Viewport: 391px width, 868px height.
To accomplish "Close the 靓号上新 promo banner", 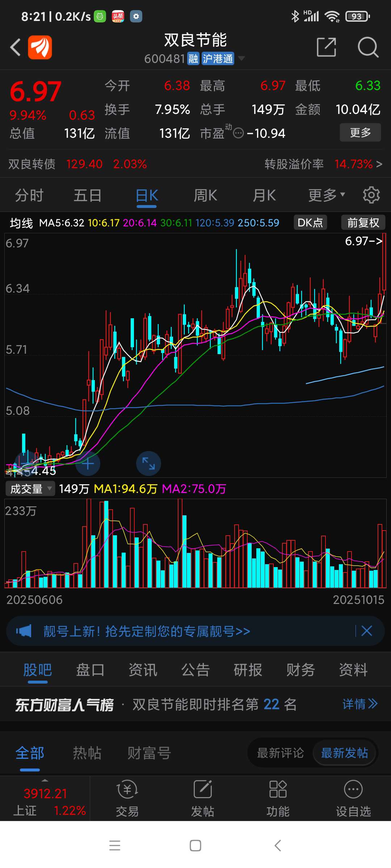I will pos(367,631).
